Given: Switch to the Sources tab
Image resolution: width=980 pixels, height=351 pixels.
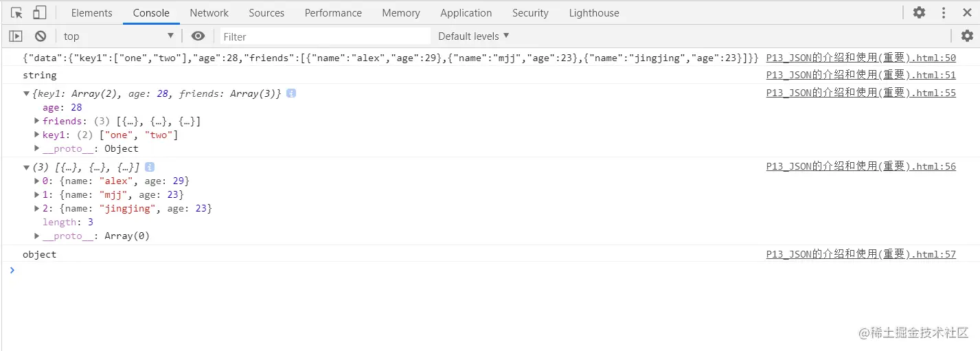Looking at the screenshot, I should click(266, 12).
